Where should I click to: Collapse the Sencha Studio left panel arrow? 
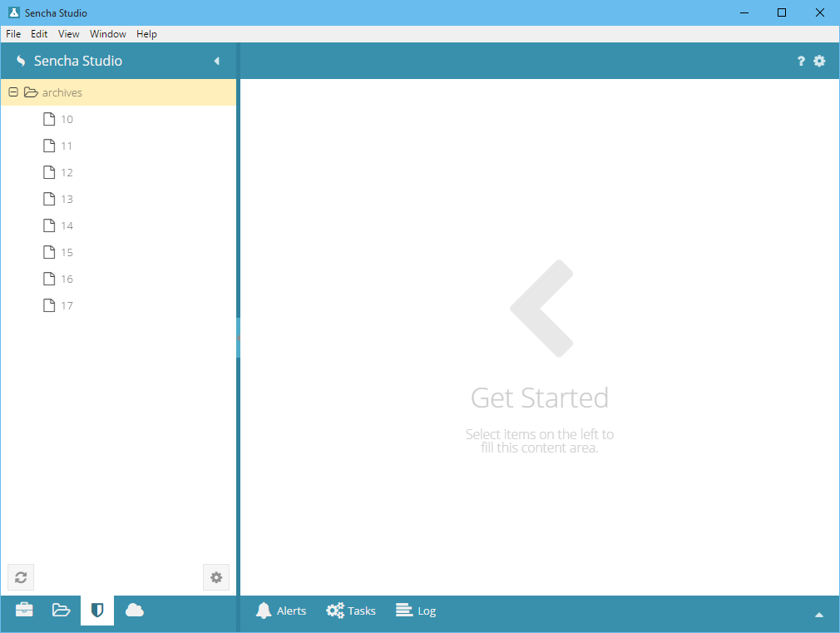click(x=217, y=61)
